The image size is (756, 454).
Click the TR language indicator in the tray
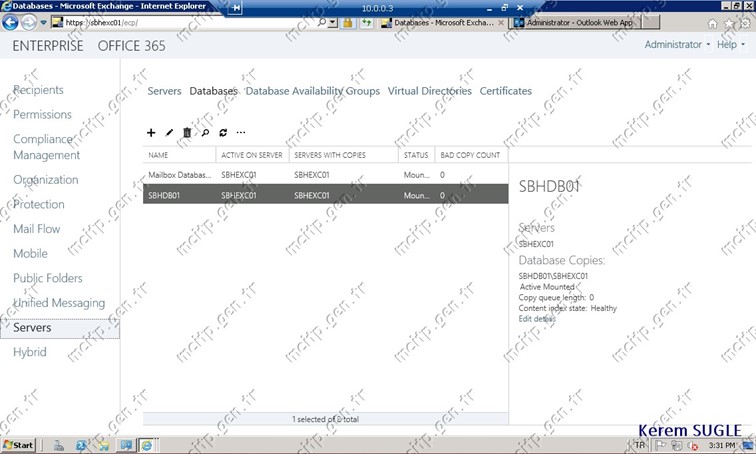click(639, 445)
